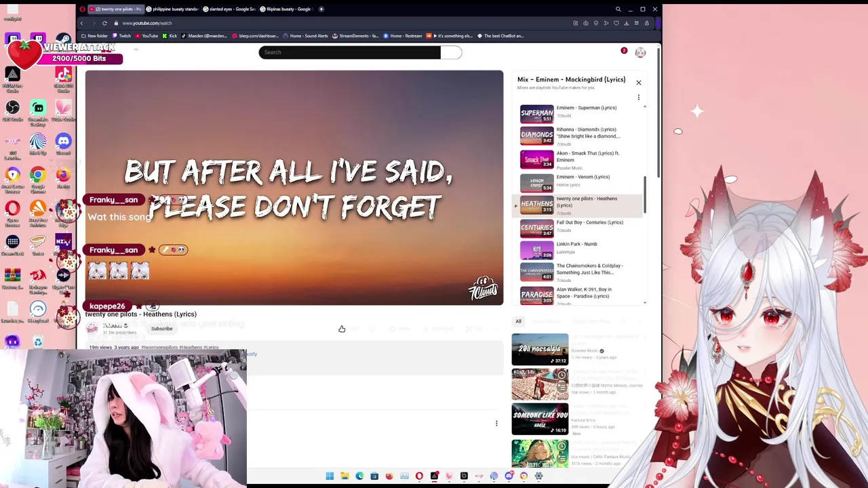
Task: Open the 2011 nostalgia recommended video
Action: [x=540, y=349]
